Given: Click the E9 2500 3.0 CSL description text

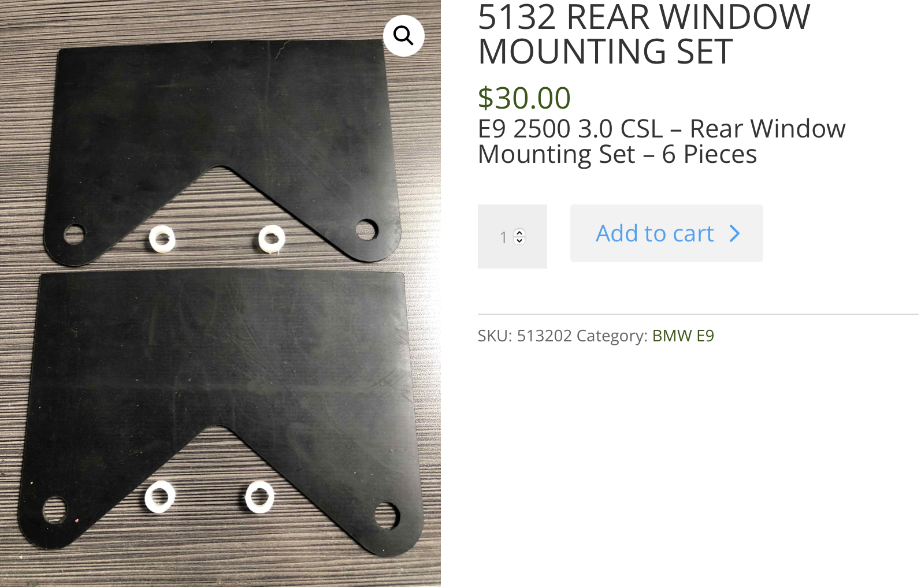Looking at the screenshot, I should click(662, 142).
